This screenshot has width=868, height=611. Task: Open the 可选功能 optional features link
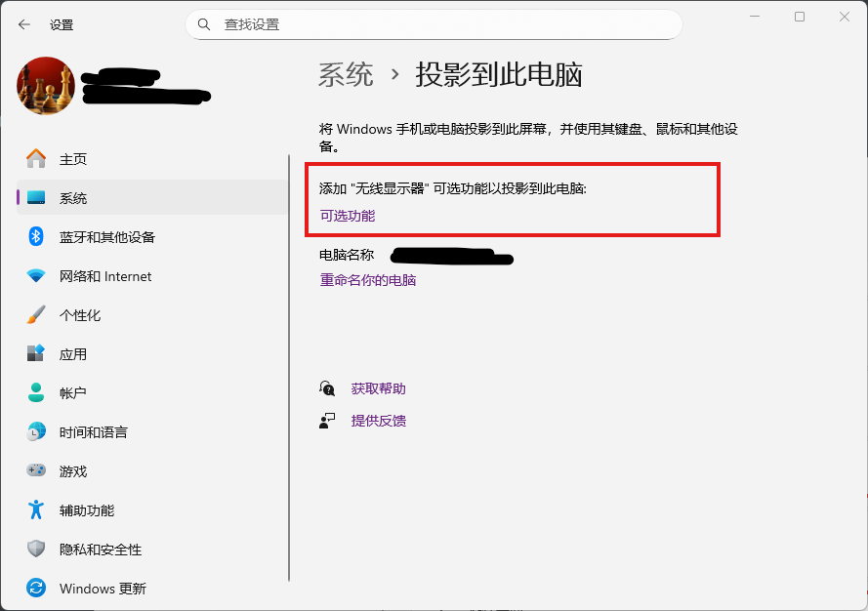click(x=348, y=216)
